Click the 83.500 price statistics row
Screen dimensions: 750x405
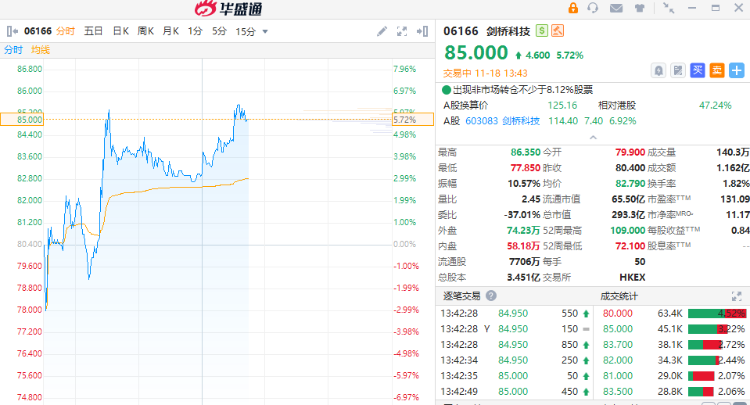[x=673, y=392]
